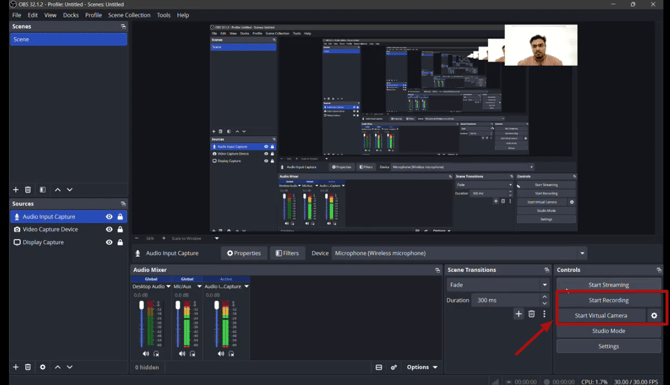Image resolution: width=670 pixels, height=385 pixels.
Task: Decrease the transition duration with down stepper
Action: click(x=544, y=304)
